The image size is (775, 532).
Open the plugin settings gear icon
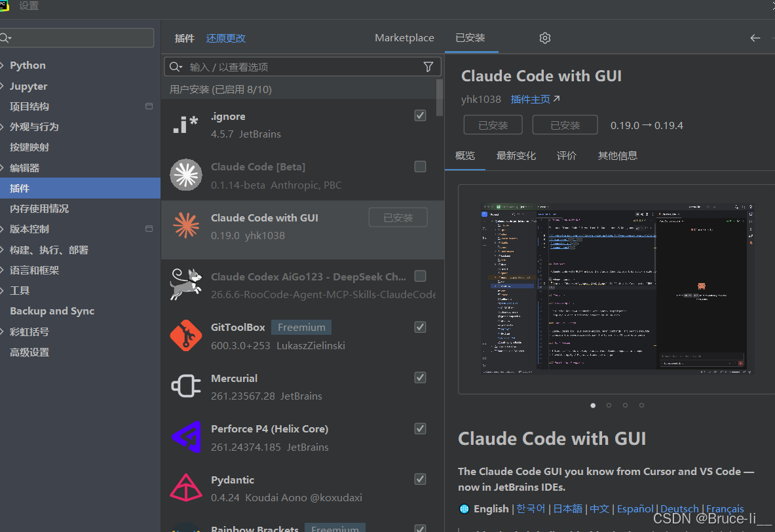pyautogui.click(x=544, y=38)
